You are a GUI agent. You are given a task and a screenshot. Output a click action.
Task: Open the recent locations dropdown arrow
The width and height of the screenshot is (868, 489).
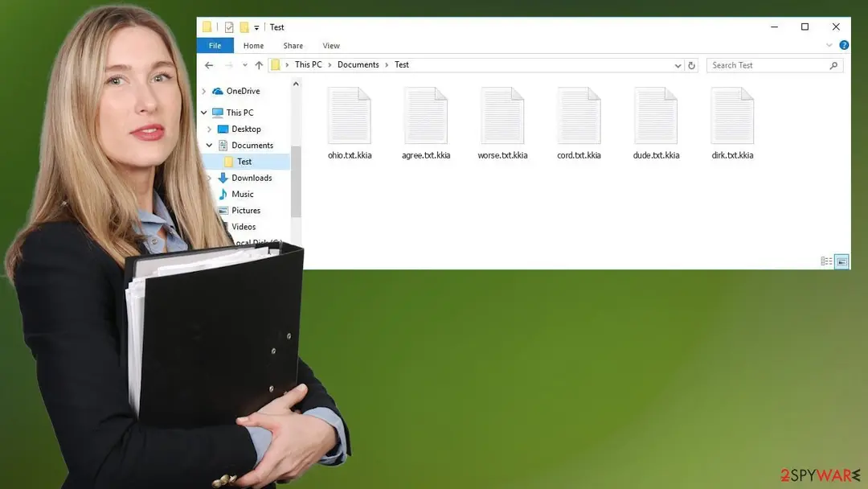point(244,65)
